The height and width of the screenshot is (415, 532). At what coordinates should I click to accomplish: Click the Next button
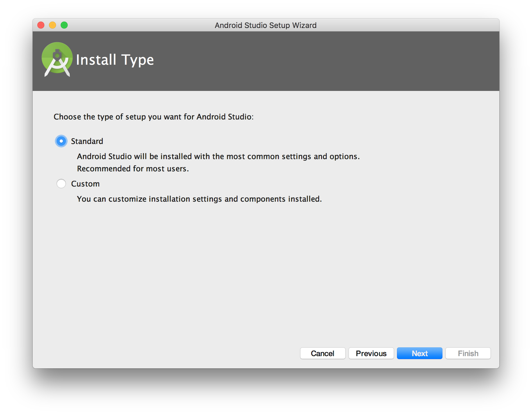419,354
